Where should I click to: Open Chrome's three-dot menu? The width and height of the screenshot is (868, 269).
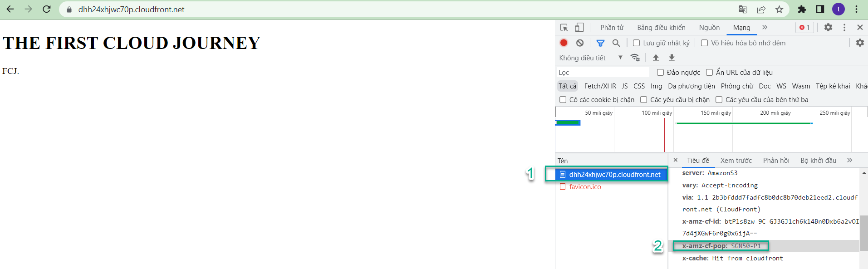(x=856, y=10)
